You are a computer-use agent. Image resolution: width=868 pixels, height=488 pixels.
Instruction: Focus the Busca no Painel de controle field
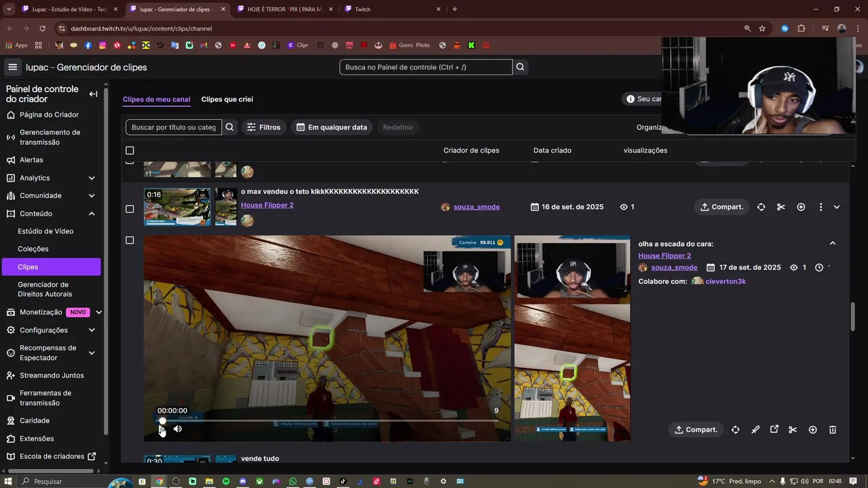pyautogui.click(x=426, y=67)
